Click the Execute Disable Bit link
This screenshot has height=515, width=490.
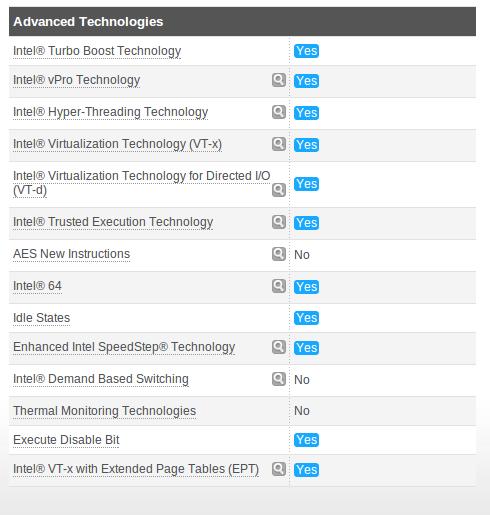click(66, 440)
